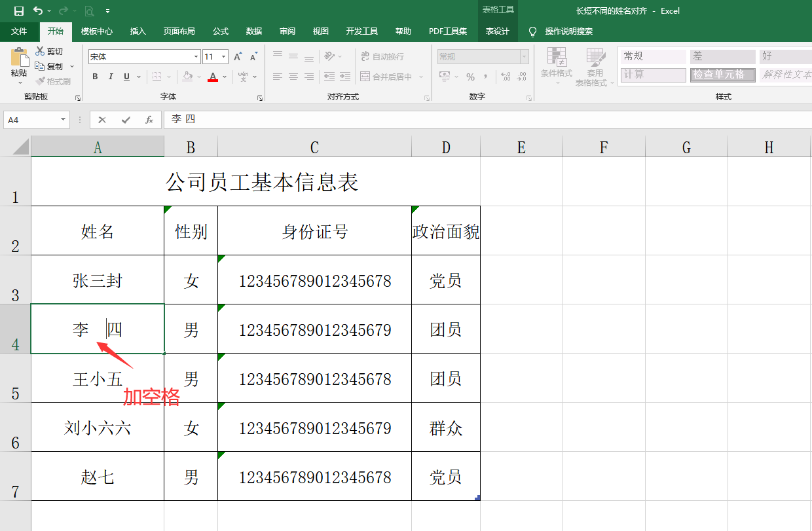Align text to the top
Image resolution: width=812 pixels, height=531 pixels.
click(278, 56)
